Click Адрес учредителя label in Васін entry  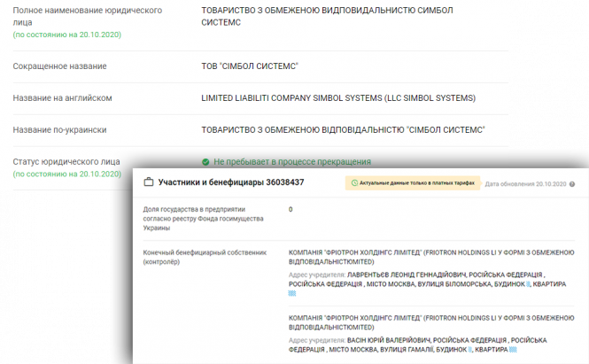317,340
